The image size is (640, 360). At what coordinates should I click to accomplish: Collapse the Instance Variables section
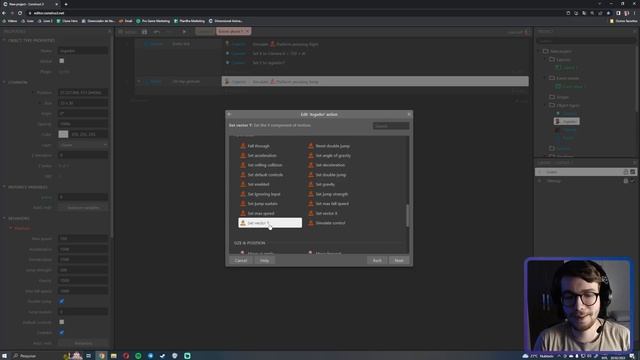(4, 187)
